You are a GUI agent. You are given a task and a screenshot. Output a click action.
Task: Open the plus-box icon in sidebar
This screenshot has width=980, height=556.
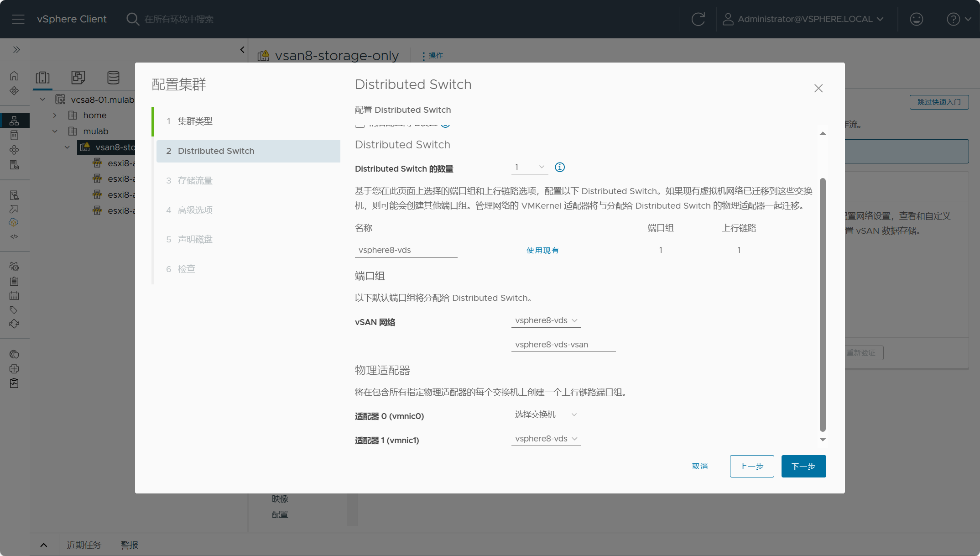[14, 369]
